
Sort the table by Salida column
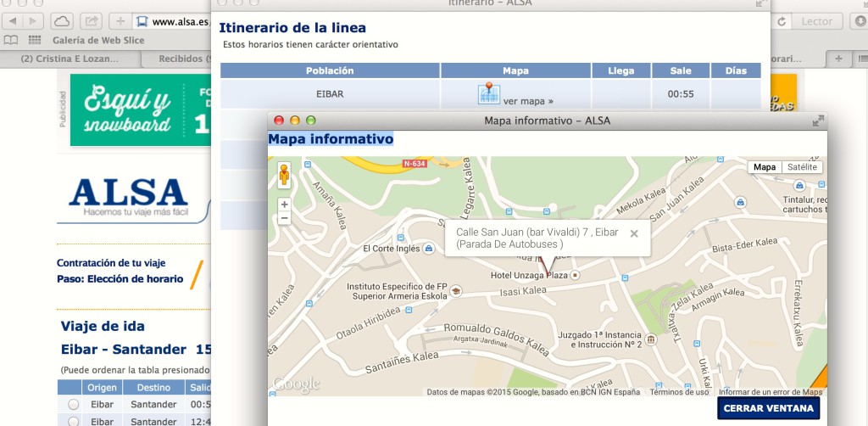(199, 388)
